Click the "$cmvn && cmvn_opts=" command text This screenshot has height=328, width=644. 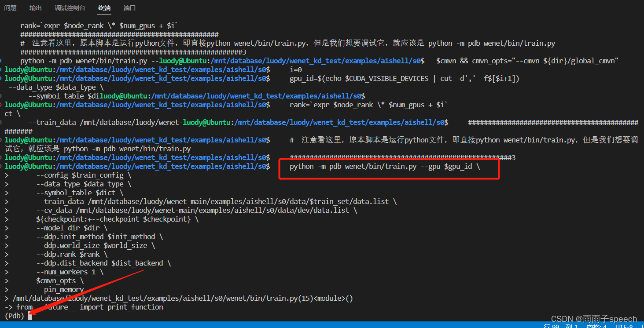pos(528,61)
